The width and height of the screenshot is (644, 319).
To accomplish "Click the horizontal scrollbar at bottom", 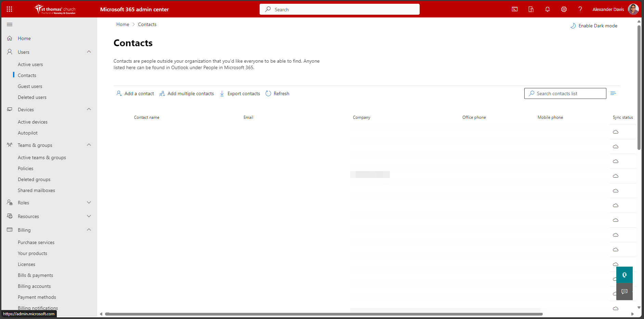I will [324, 314].
